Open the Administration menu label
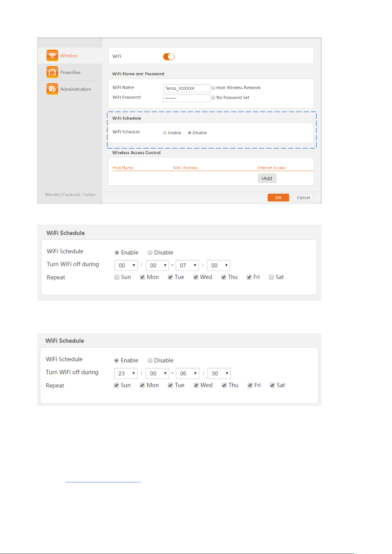 tap(76, 89)
